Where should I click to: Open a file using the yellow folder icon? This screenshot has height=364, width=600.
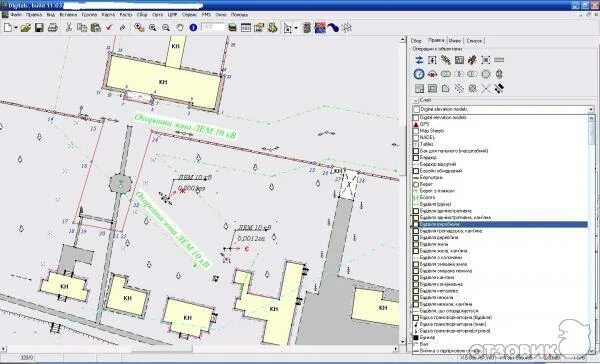(26, 28)
